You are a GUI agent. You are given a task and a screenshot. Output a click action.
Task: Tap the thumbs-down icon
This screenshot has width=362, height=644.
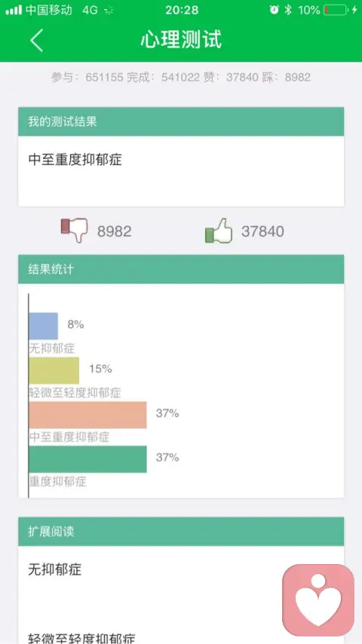(x=75, y=230)
